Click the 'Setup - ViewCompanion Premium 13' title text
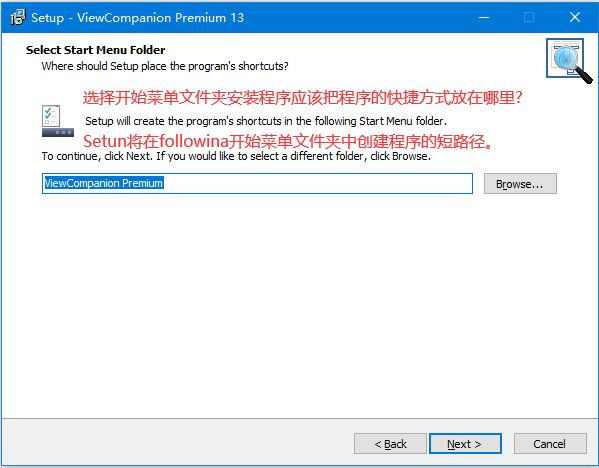 click(138, 18)
